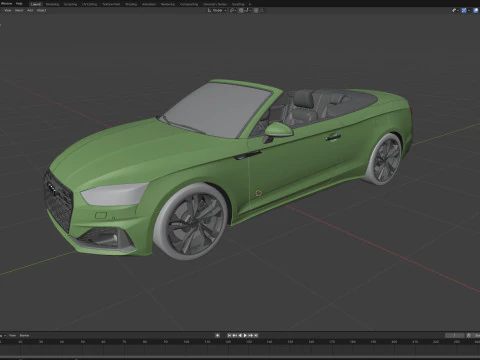
Task: Open the viewport Select menu
Action: coord(19,10)
